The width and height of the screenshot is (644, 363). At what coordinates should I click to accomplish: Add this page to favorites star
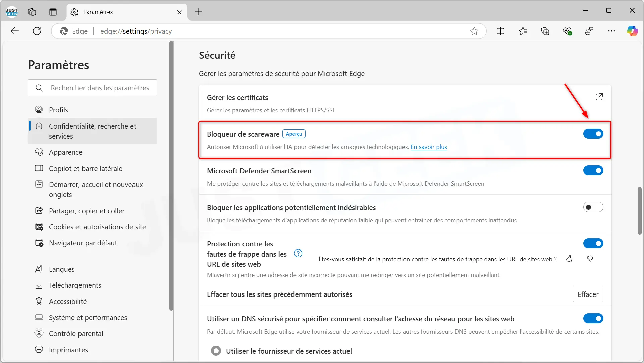tap(474, 31)
